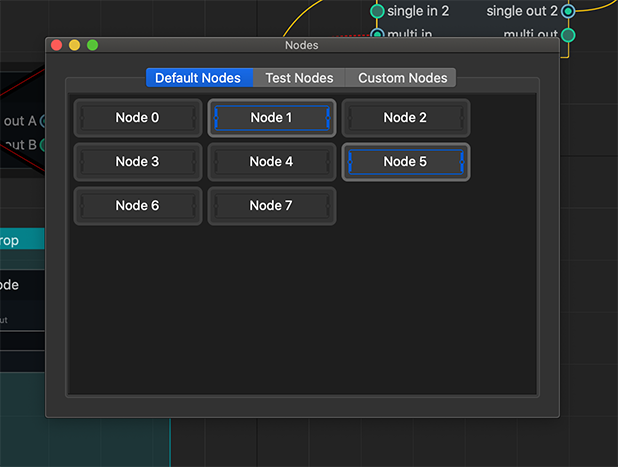Switch to the Default Nodes tab

198,78
